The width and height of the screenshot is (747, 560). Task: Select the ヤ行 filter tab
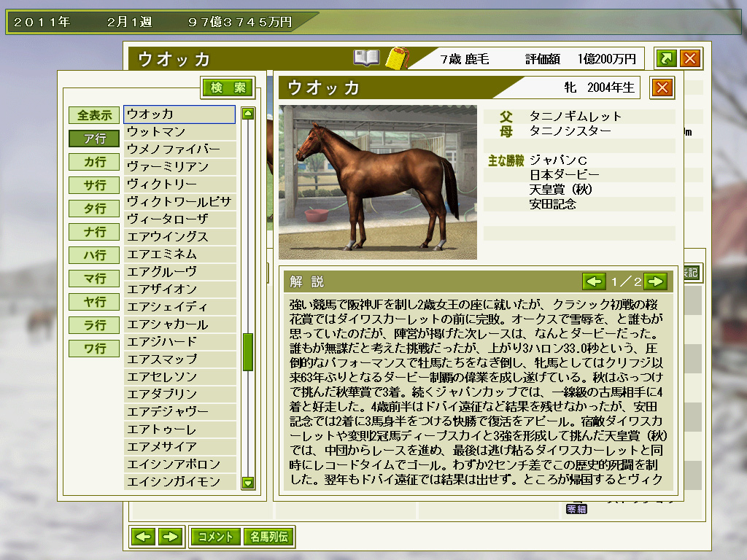coord(94,302)
